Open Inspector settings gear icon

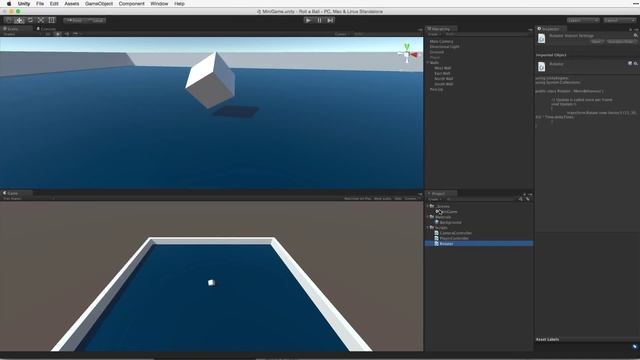click(x=636, y=36)
